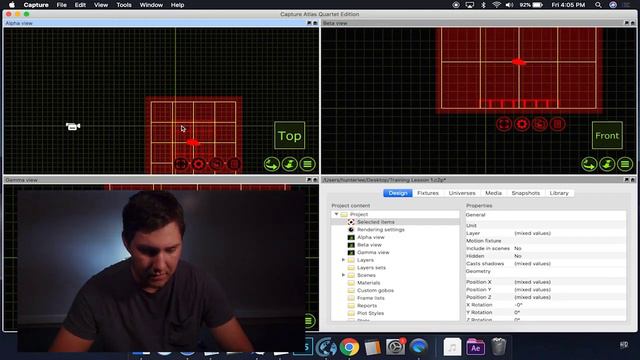The width and height of the screenshot is (640, 360).
Task: Click the Alpha view title bar left pin icon
Action: tap(309, 23)
